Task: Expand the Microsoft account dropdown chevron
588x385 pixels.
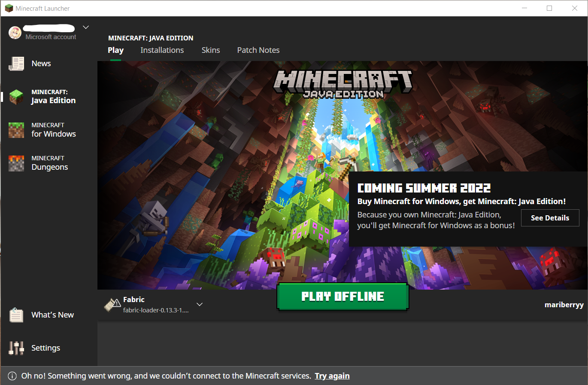Action: click(86, 27)
